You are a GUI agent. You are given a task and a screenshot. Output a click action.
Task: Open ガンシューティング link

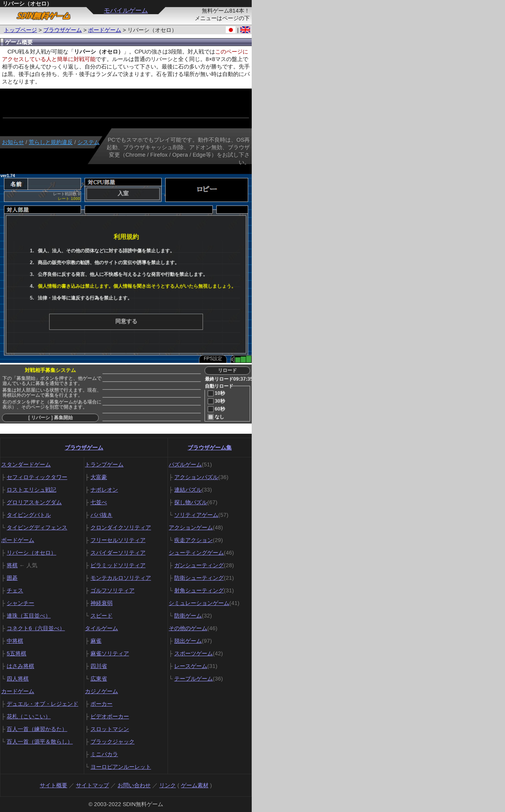[199, 565]
